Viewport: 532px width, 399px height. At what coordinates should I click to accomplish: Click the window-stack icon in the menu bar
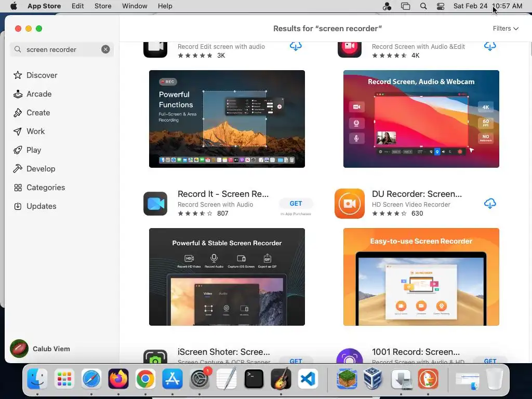405,6
